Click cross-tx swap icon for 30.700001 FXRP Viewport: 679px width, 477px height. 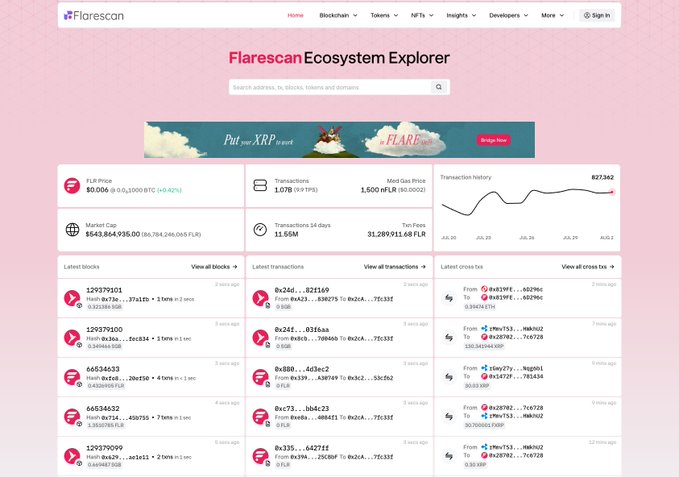[x=449, y=416]
